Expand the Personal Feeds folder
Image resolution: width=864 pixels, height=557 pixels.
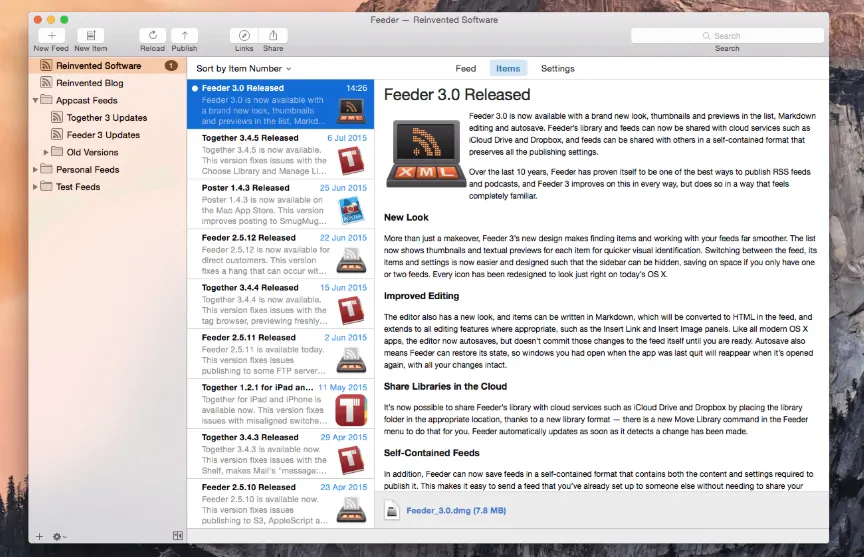(x=35, y=169)
